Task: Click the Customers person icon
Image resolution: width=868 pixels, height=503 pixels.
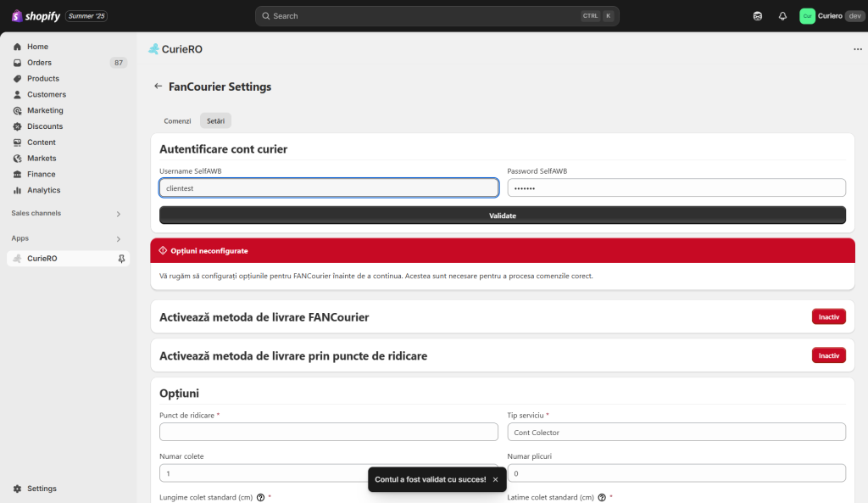Action: pos(17,95)
